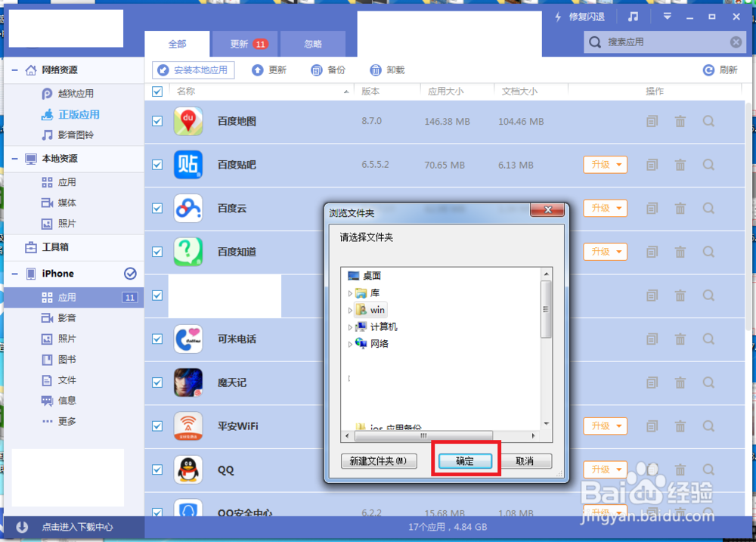Screen dimensions: 756x542
Task: Click the 百度地图 app icon
Action: pos(188,121)
